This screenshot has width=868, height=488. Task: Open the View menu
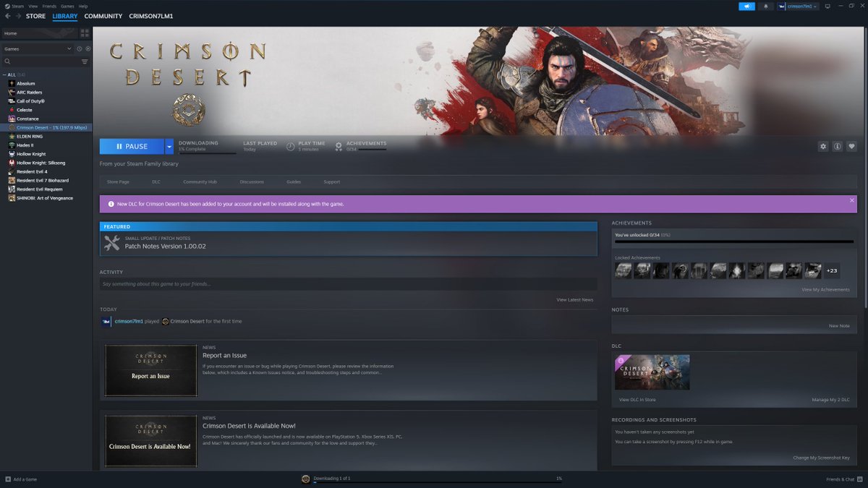click(33, 6)
